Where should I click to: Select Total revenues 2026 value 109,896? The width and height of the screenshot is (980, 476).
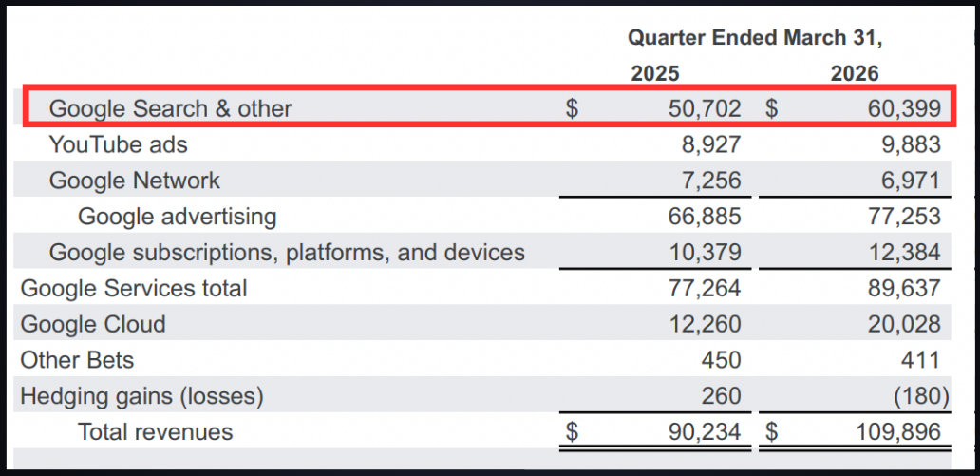pos(897,432)
